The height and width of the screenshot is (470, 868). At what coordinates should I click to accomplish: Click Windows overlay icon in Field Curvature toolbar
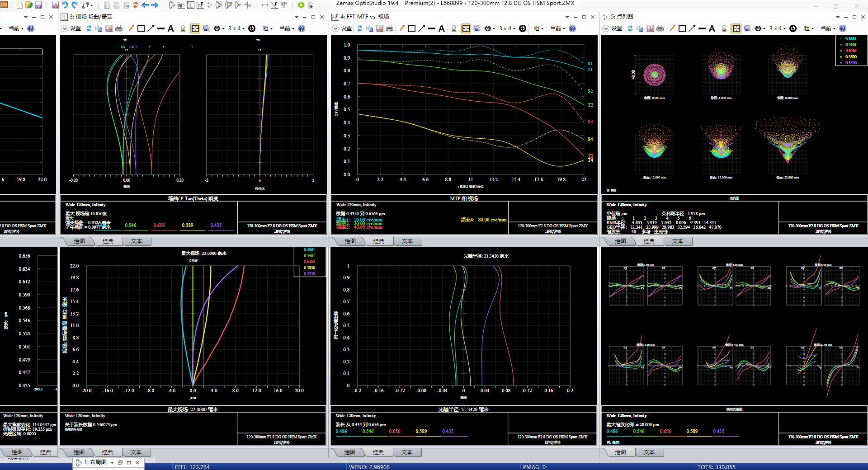click(x=206, y=28)
